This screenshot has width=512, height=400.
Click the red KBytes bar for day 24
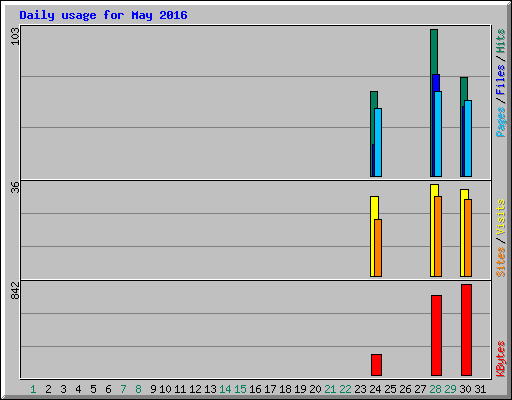point(376,365)
